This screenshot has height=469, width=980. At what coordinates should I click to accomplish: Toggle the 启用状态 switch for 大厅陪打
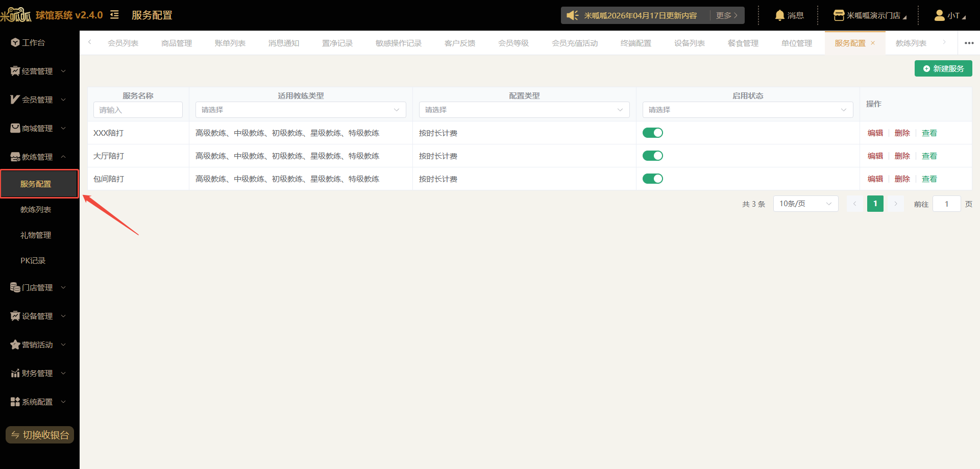click(652, 156)
